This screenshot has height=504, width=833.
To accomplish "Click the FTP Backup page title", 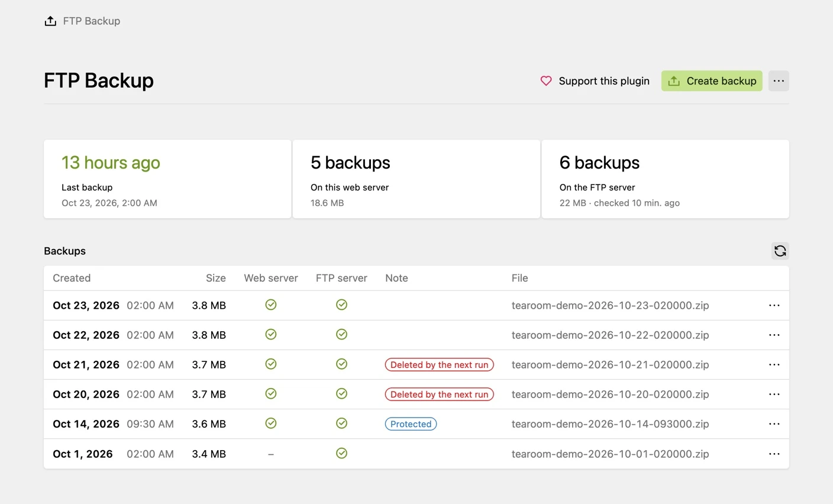I will click(99, 80).
